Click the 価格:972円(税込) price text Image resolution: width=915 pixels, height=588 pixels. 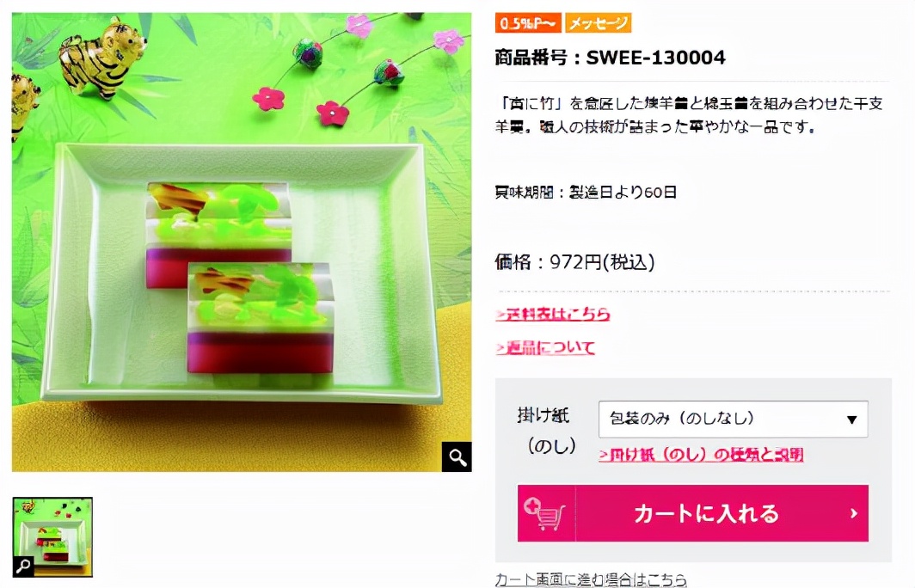[x=574, y=262]
